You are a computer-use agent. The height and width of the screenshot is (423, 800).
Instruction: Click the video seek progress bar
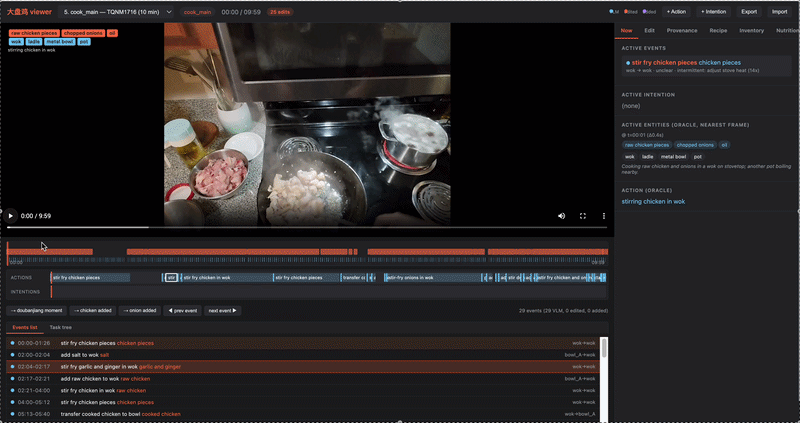pos(307,227)
